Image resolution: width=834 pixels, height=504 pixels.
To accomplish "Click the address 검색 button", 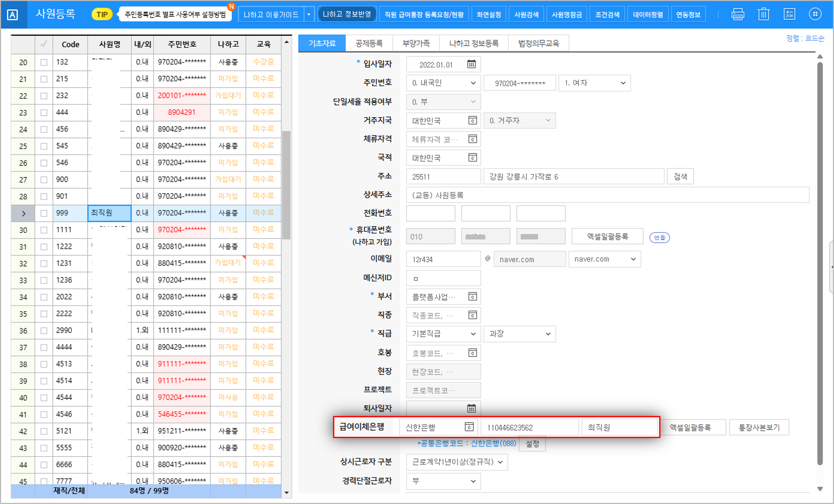I will (680, 176).
